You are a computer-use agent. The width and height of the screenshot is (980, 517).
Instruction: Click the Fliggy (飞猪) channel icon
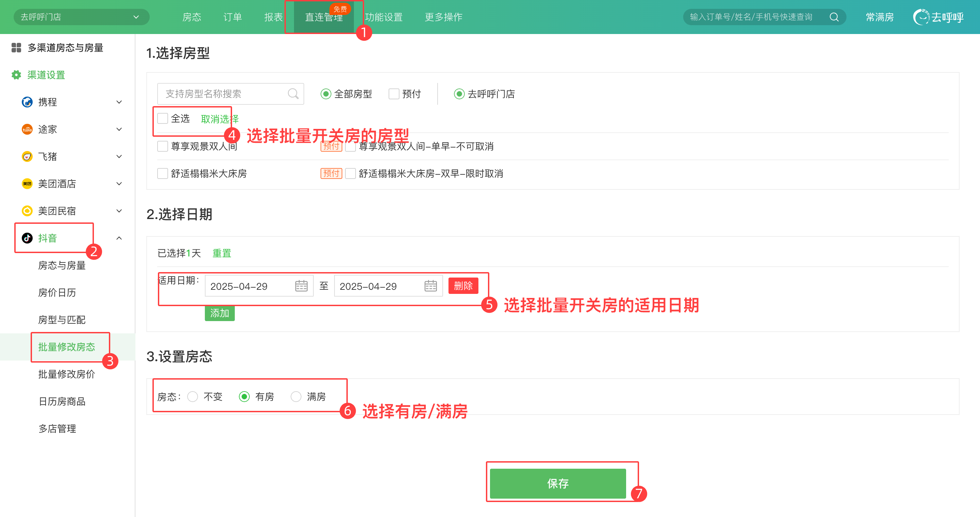tap(27, 156)
